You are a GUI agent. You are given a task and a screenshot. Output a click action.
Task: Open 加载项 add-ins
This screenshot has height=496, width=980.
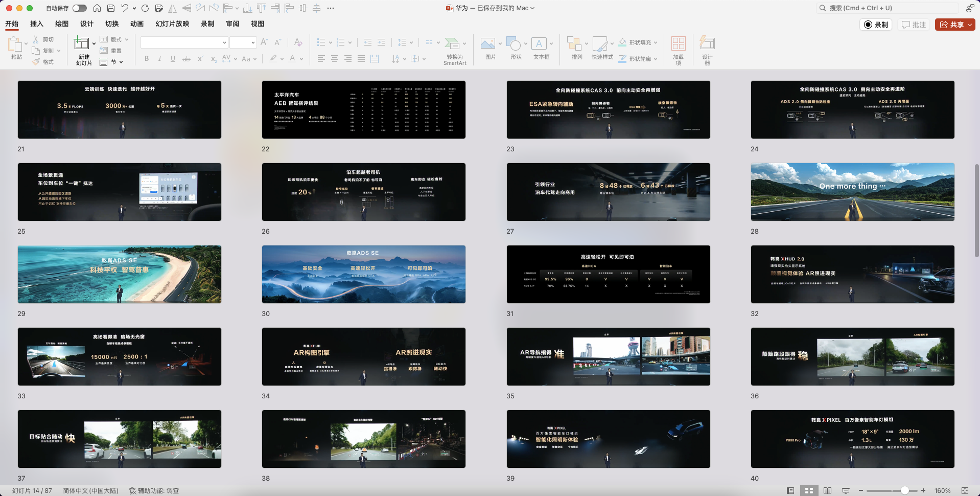pyautogui.click(x=678, y=43)
